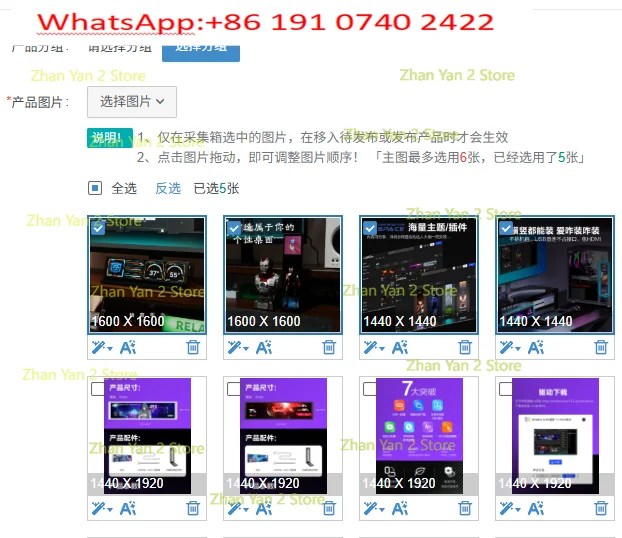The width and height of the screenshot is (622, 538).
Task: Delete the 爱咋装咋装 image with trash icon
Action: tap(601, 347)
